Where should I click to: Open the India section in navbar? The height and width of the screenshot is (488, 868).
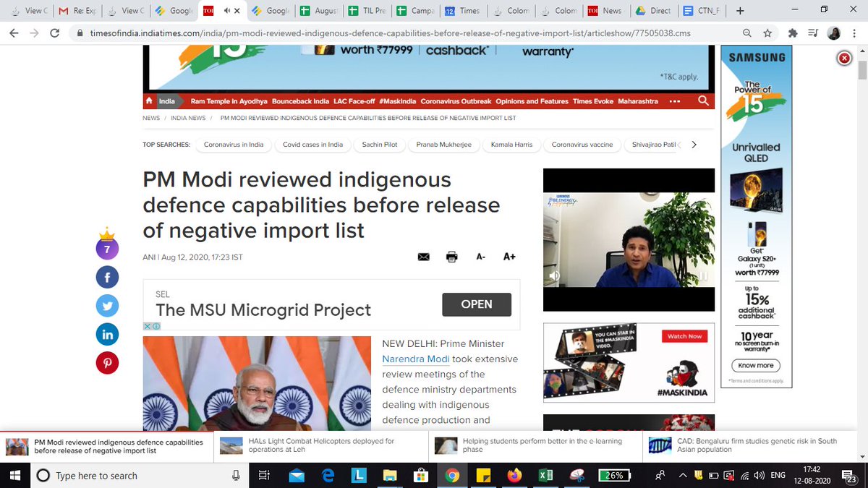(167, 101)
